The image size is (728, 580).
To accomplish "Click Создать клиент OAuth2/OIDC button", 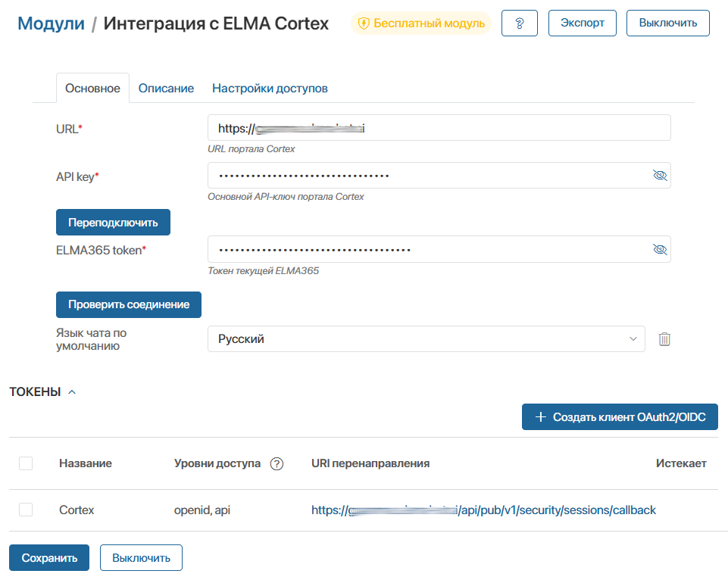I will (x=619, y=416).
